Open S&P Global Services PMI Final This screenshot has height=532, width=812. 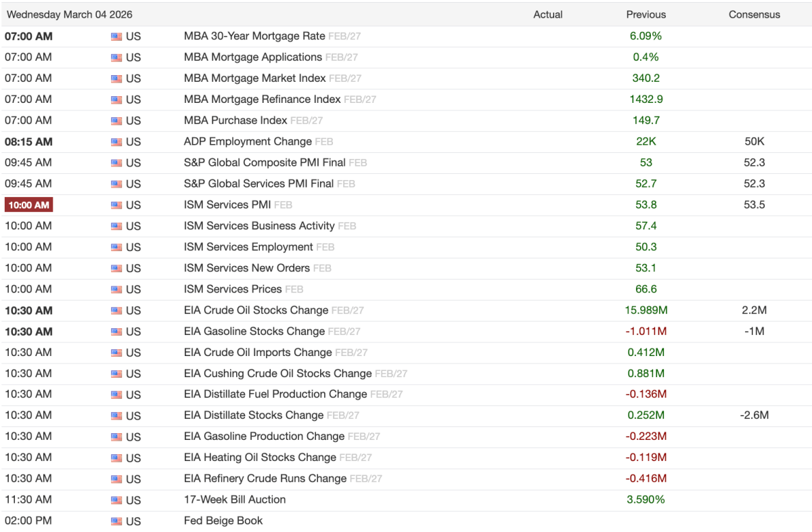pos(258,183)
